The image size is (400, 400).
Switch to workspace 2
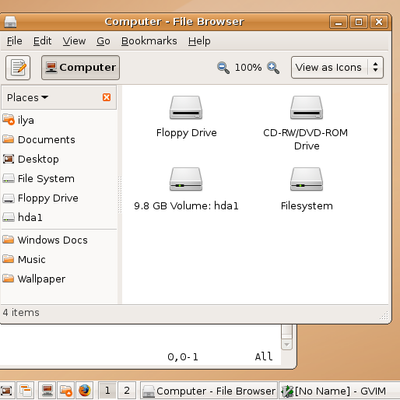(x=127, y=390)
